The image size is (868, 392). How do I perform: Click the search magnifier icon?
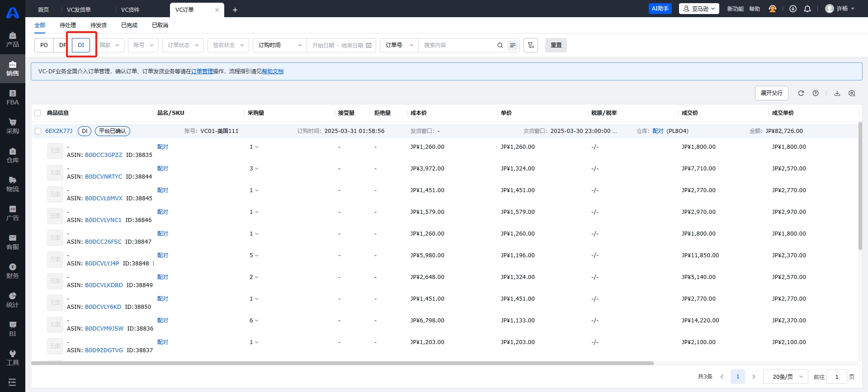[500, 45]
